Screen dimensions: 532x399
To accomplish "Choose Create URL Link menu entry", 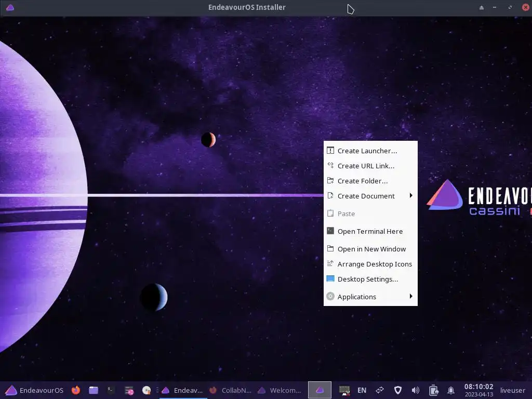I will pos(370,166).
